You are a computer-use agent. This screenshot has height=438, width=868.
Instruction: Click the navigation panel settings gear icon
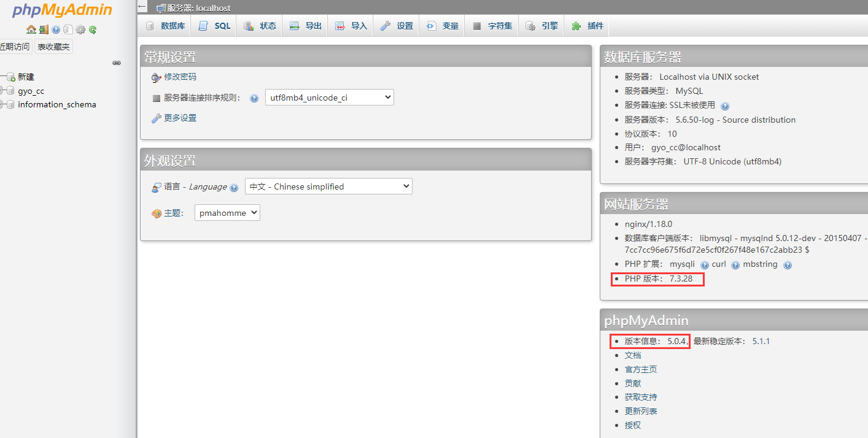click(80, 29)
